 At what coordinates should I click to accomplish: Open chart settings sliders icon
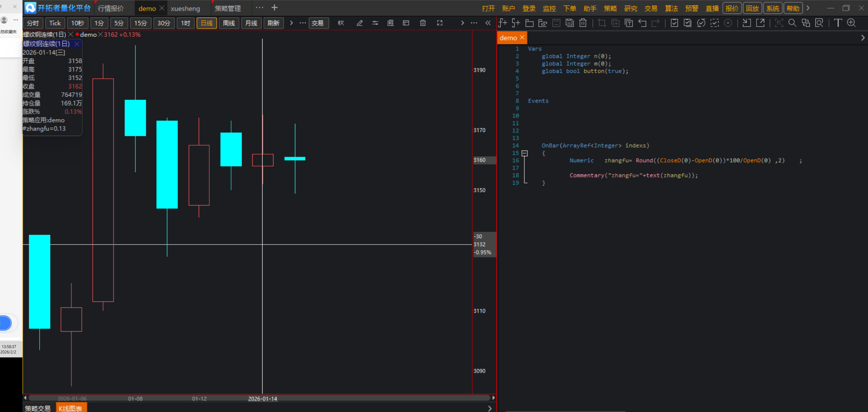(375, 23)
